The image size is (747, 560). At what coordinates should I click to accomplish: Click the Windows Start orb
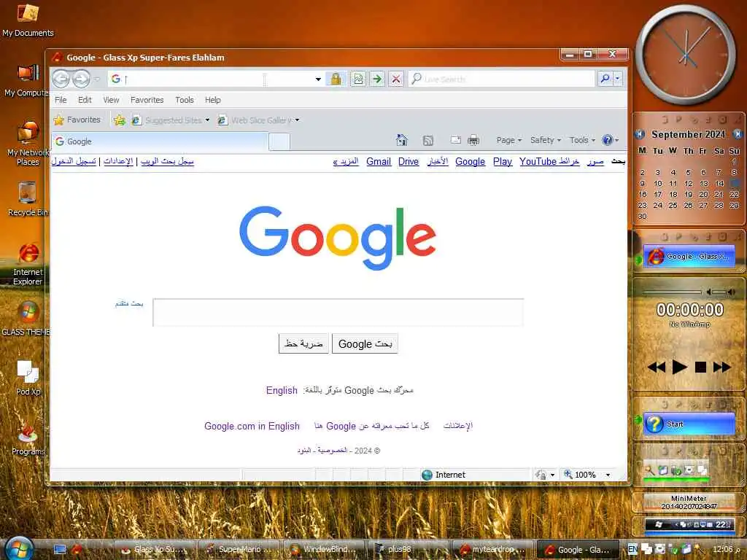(x=19, y=548)
